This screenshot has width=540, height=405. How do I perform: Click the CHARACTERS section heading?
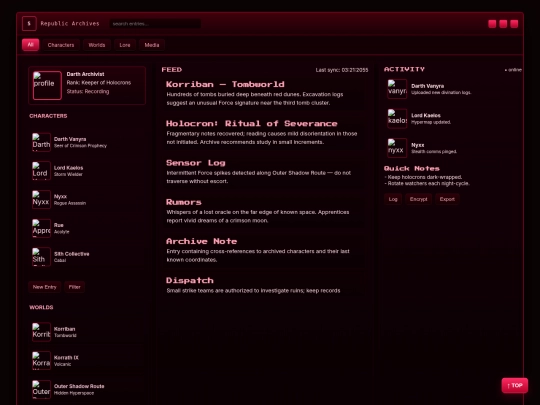[x=48, y=116]
